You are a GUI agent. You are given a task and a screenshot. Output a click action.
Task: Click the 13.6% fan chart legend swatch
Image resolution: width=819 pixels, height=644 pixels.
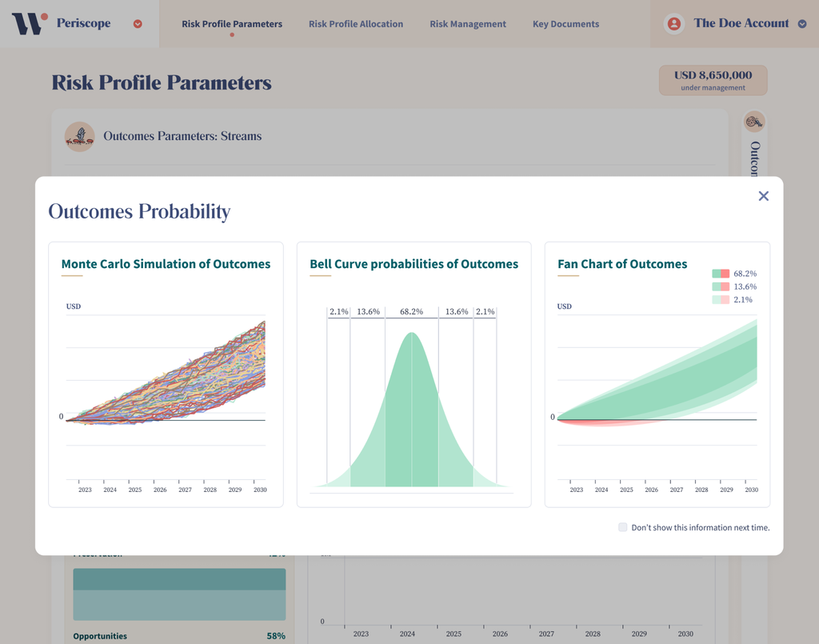pos(720,286)
